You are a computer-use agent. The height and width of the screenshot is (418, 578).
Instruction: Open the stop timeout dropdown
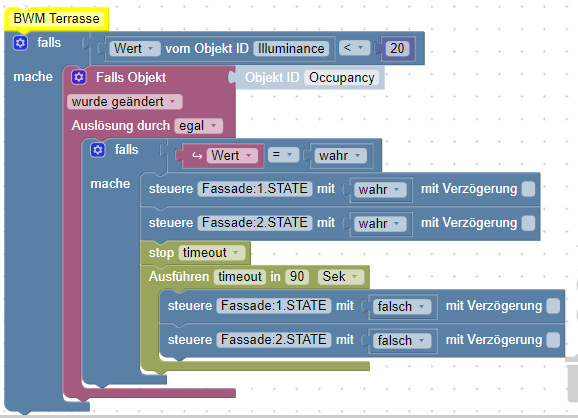[212, 253]
